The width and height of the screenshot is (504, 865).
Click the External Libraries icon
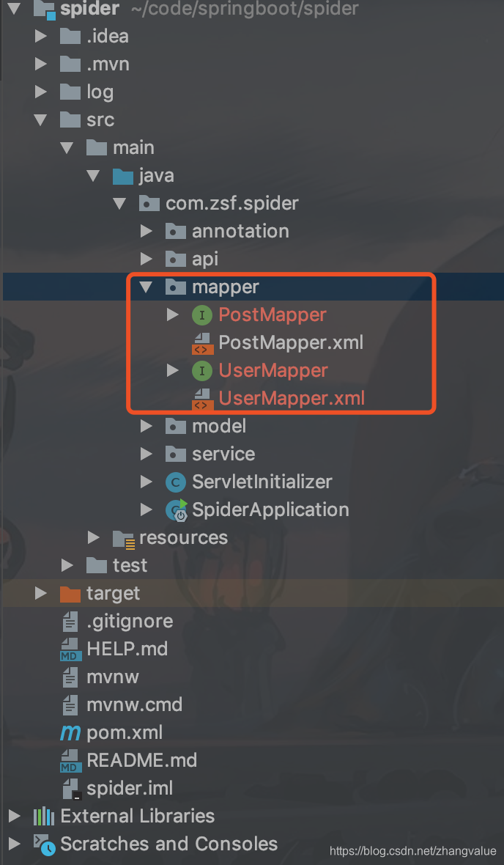(43, 816)
